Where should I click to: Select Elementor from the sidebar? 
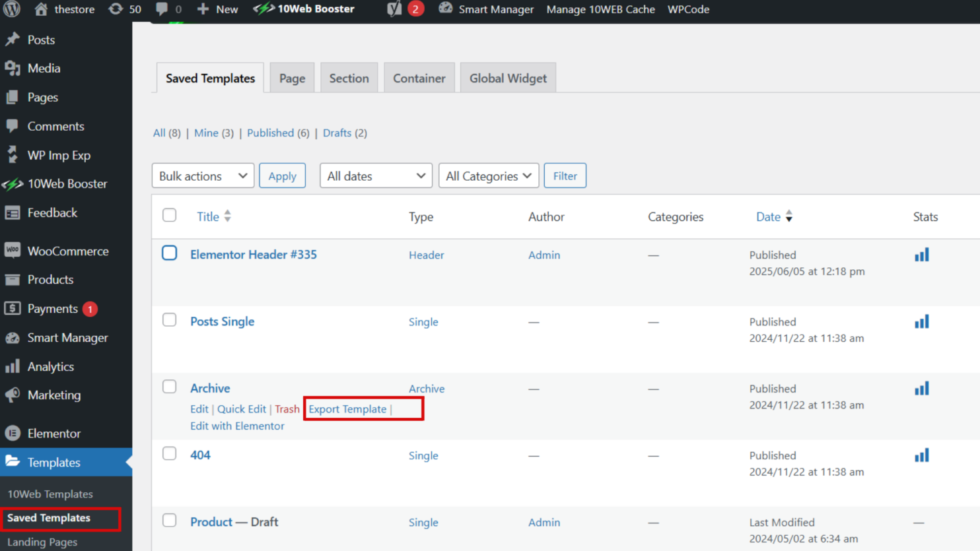pos(51,433)
